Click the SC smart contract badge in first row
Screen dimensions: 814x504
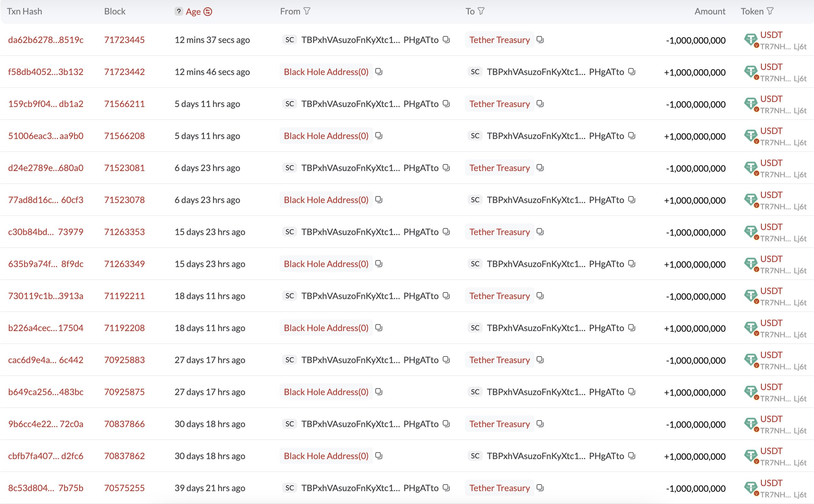tap(290, 40)
